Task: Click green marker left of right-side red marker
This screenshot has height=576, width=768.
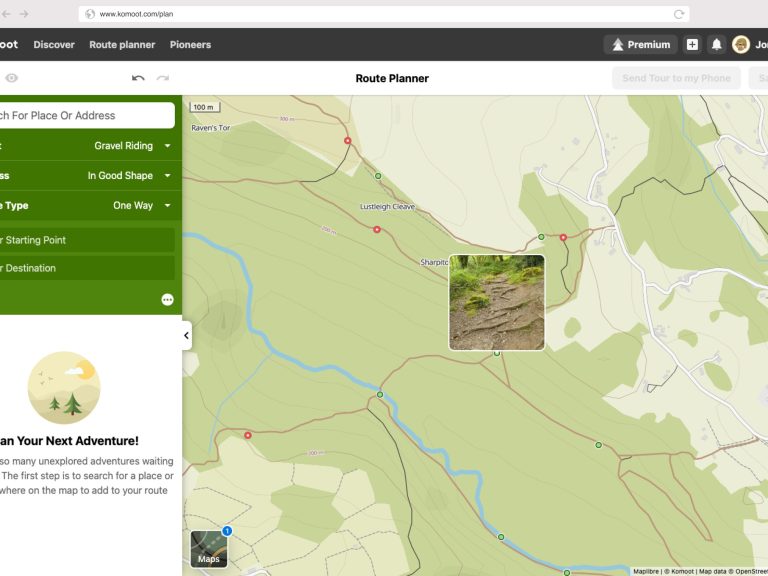Action: click(541, 237)
